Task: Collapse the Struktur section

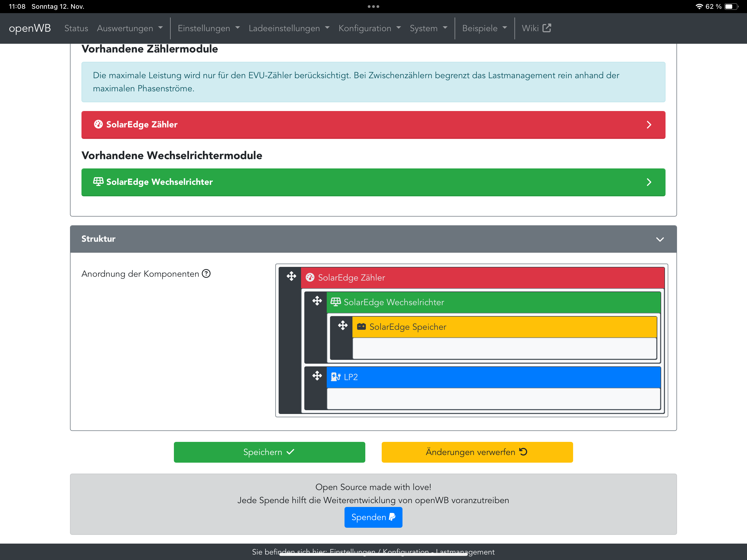Action: click(660, 240)
